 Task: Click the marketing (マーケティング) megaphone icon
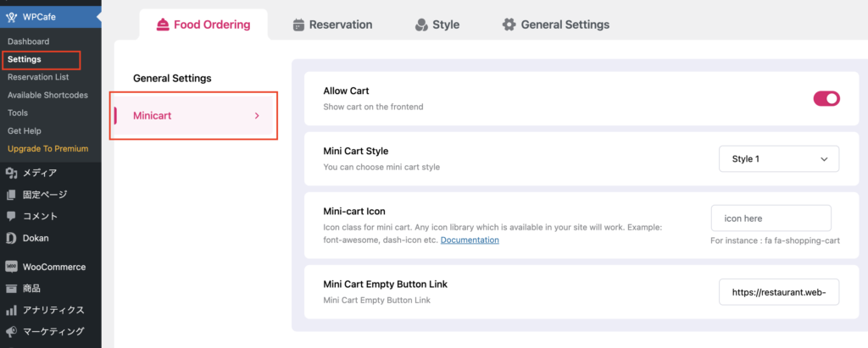(11, 331)
